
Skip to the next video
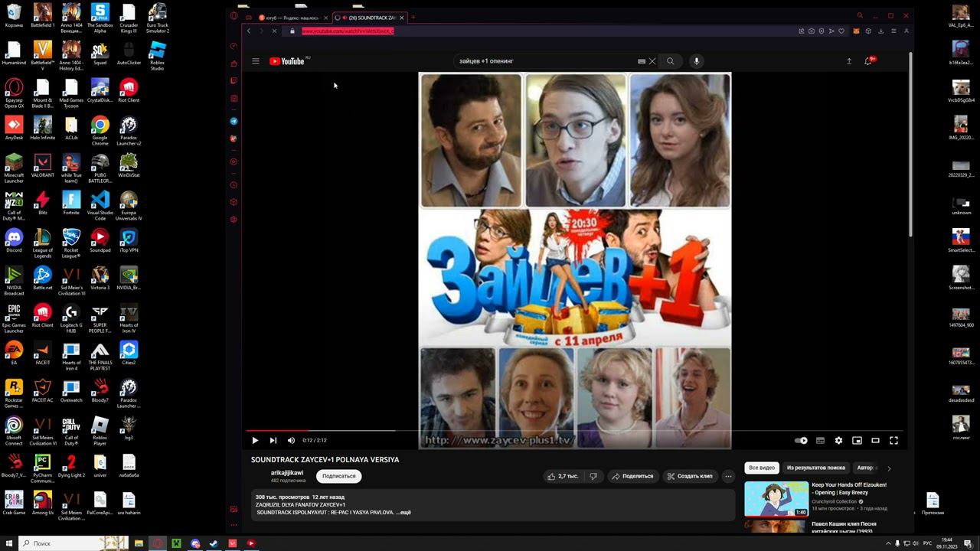tap(273, 440)
